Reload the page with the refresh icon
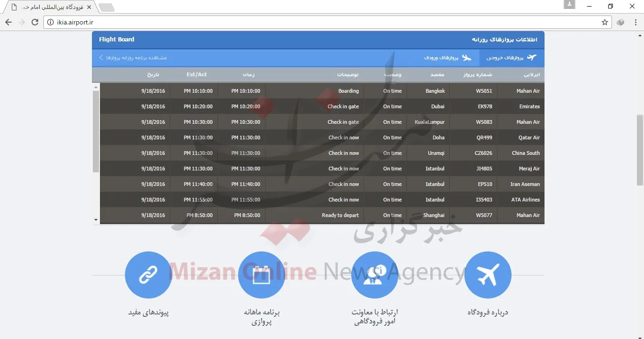 pos(35,22)
